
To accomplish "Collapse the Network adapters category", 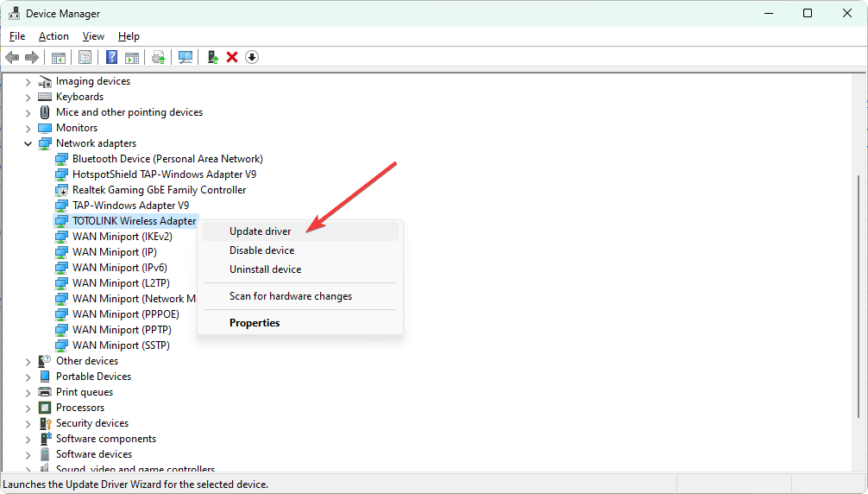I will 28,144.
